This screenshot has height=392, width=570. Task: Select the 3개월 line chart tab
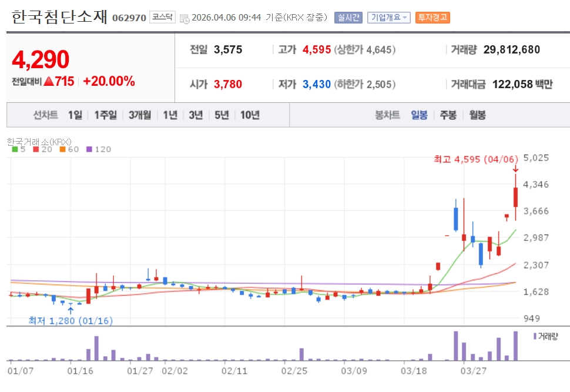140,115
